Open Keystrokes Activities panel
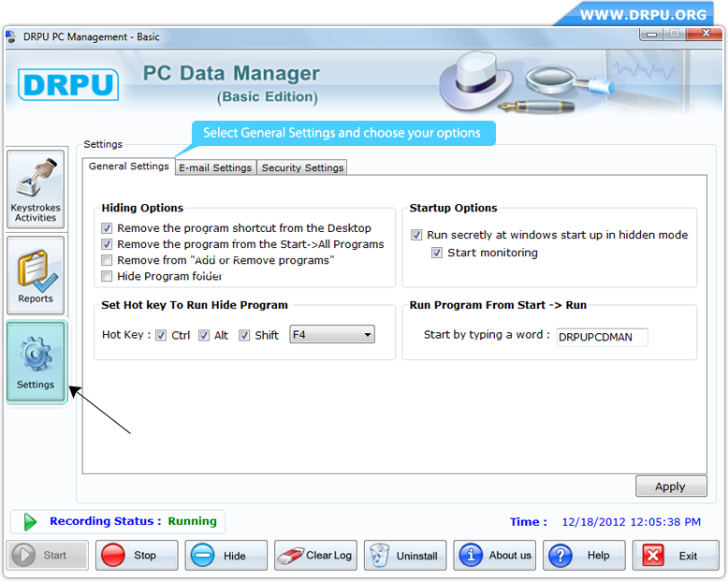 pos(36,189)
